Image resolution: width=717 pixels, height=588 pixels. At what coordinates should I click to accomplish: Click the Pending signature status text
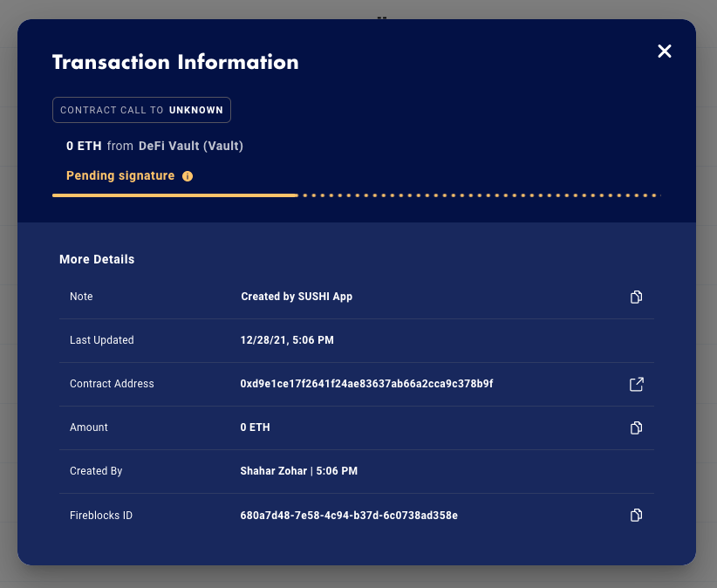click(x=120, y=175)
